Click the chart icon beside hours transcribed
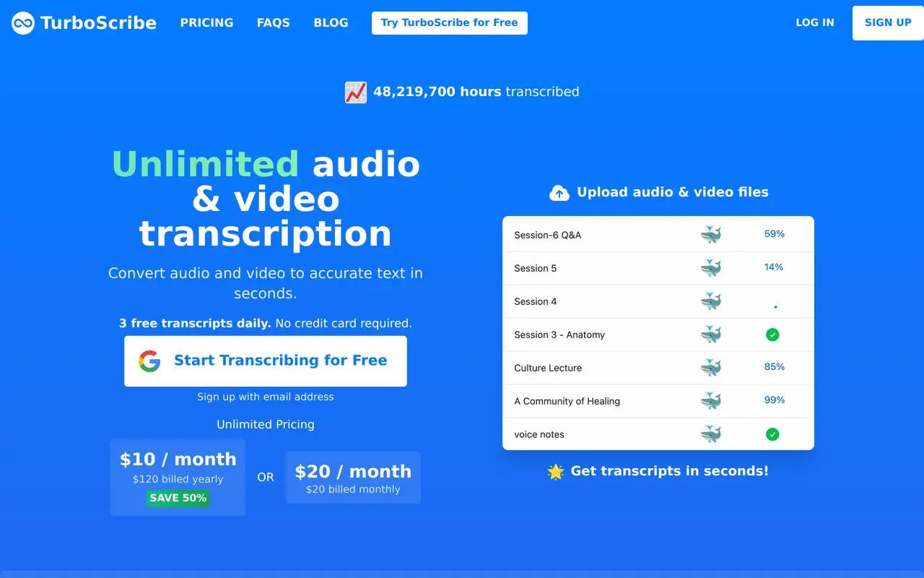 (356, 92)
